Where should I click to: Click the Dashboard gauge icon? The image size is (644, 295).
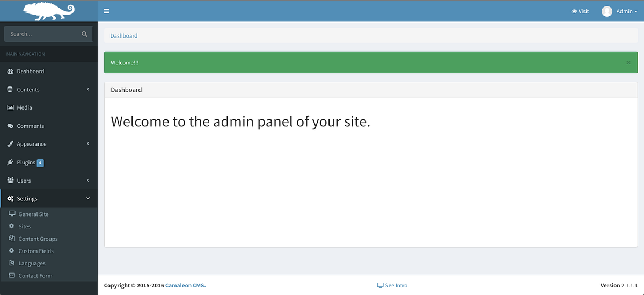[10, 71]
